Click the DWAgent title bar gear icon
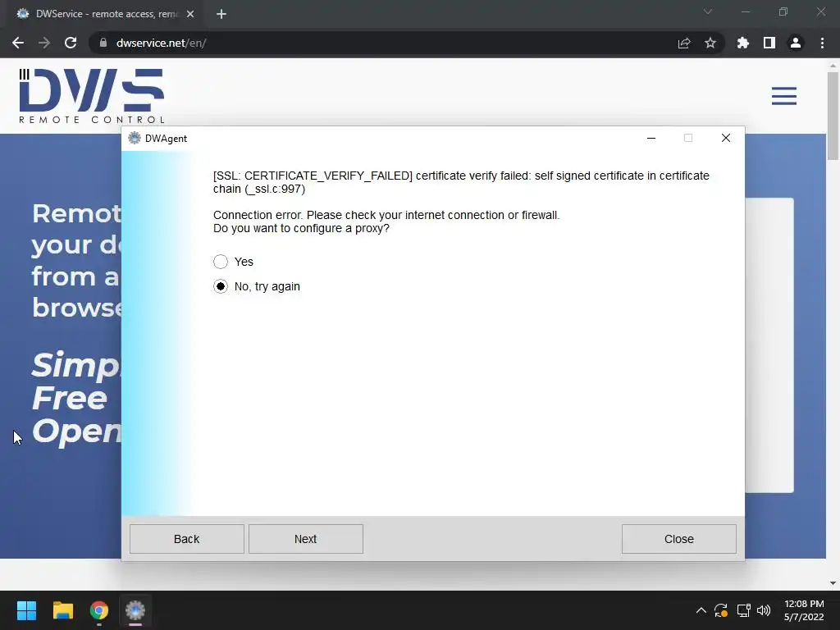The image size is (840, 630). pyautogui.click(x=135, y=138)
